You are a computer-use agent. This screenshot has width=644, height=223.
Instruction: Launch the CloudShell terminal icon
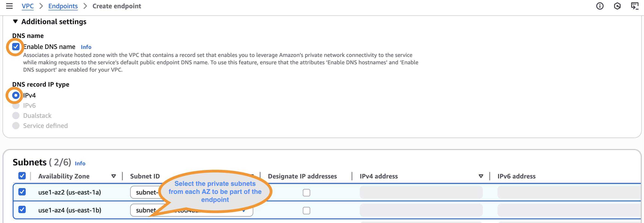(x=635, y=6)
